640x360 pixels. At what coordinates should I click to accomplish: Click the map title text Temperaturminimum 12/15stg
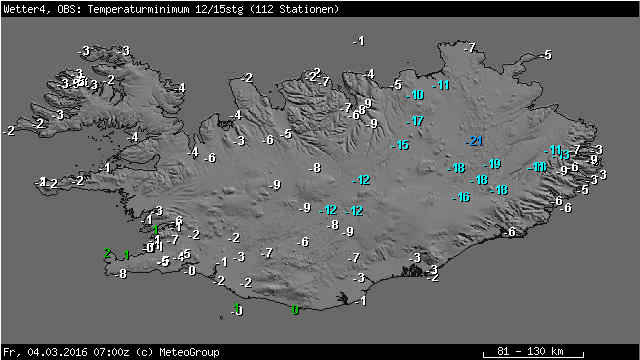(x=166, y=9)
